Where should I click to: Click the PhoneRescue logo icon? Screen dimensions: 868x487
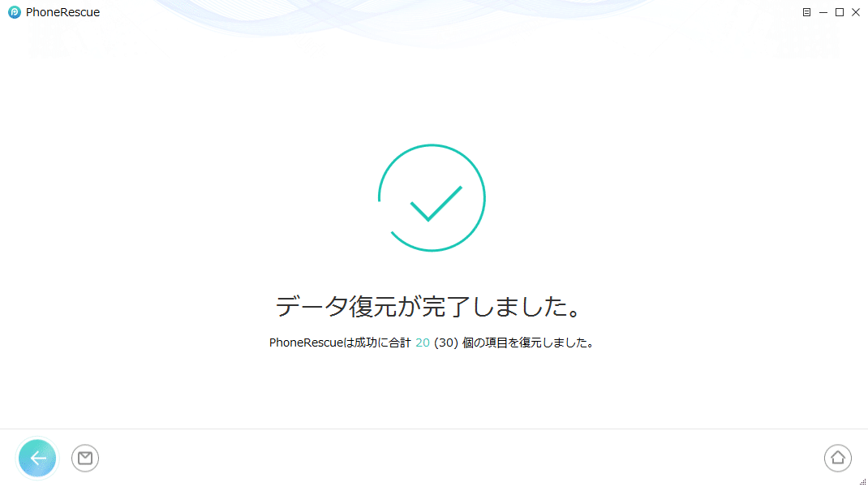coord(15,12)
